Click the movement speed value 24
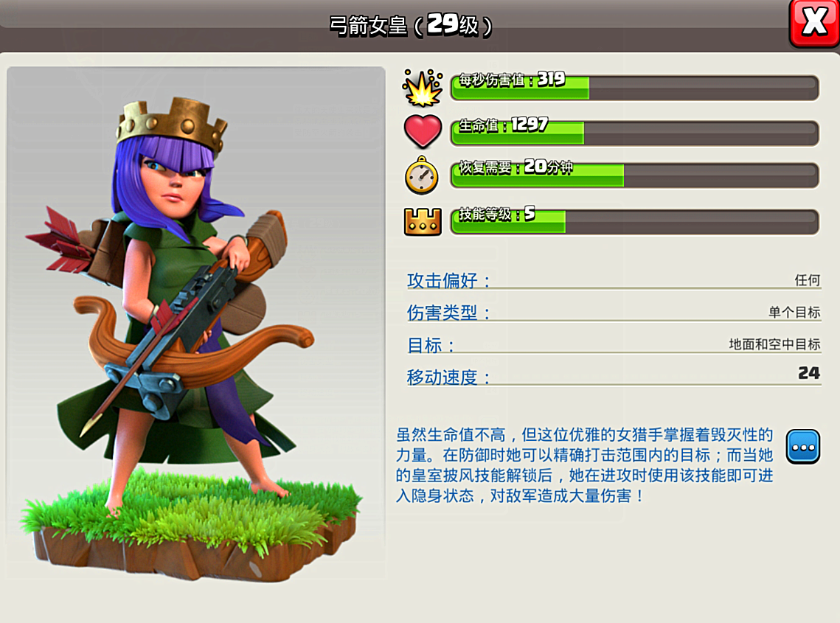Screen dimensions: 840x623 [x=808, y=373]
